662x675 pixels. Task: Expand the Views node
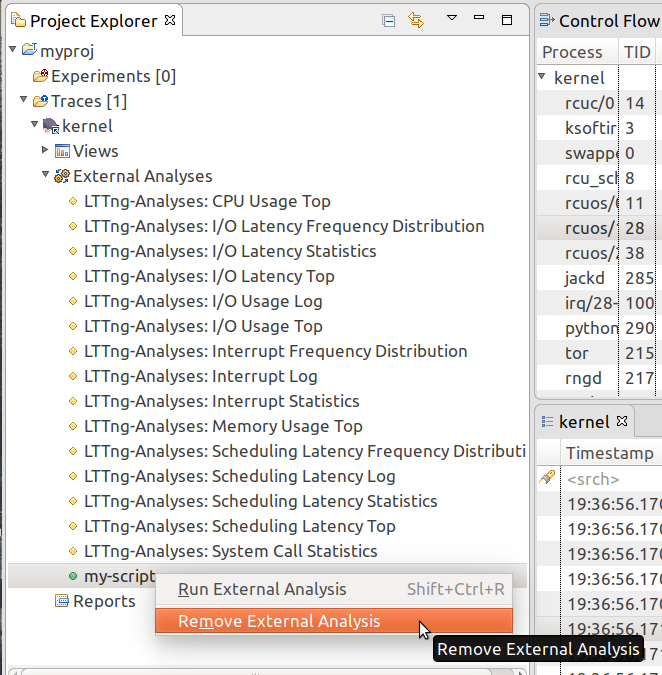(x=45, y=150)
